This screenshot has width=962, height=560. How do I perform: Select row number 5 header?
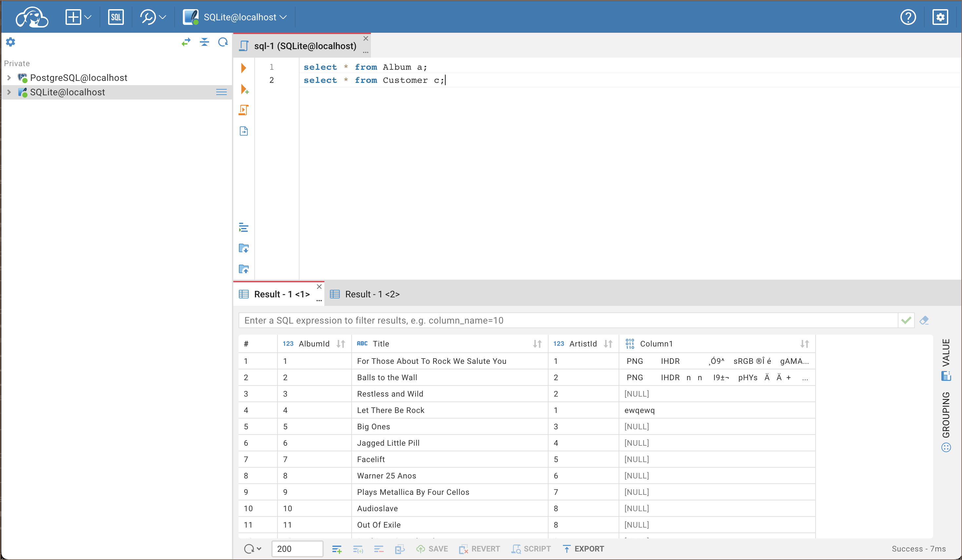[258, 426]
